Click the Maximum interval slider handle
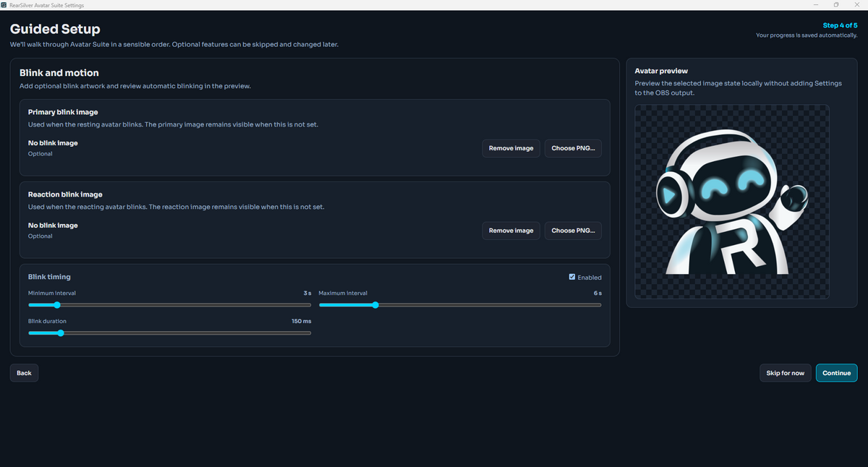This screenshot has height=467, width=868. [375, 305]
